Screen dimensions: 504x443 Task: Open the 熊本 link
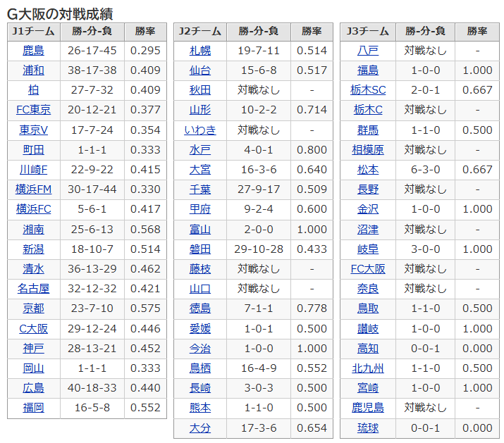pos(200,408)
